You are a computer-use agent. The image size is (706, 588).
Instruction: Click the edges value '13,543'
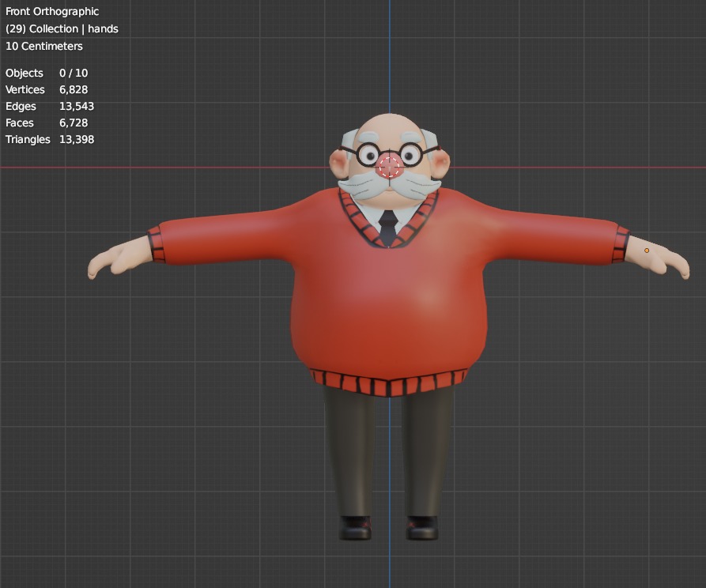(77, 106)
